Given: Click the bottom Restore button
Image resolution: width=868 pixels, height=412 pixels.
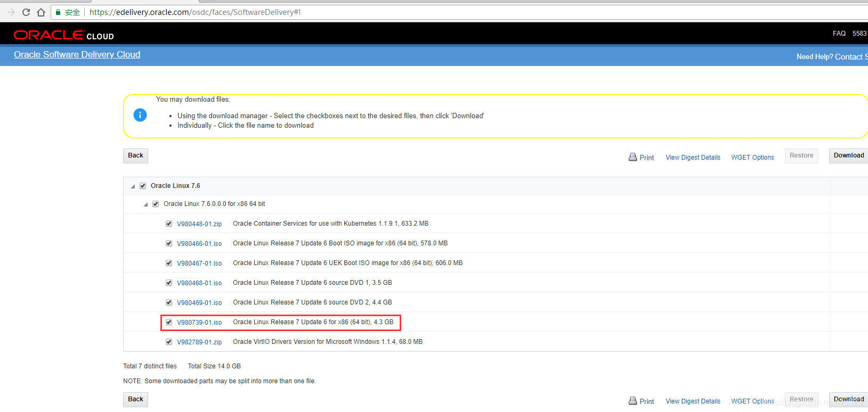Looking at the screenshot, I should (801, 399).
